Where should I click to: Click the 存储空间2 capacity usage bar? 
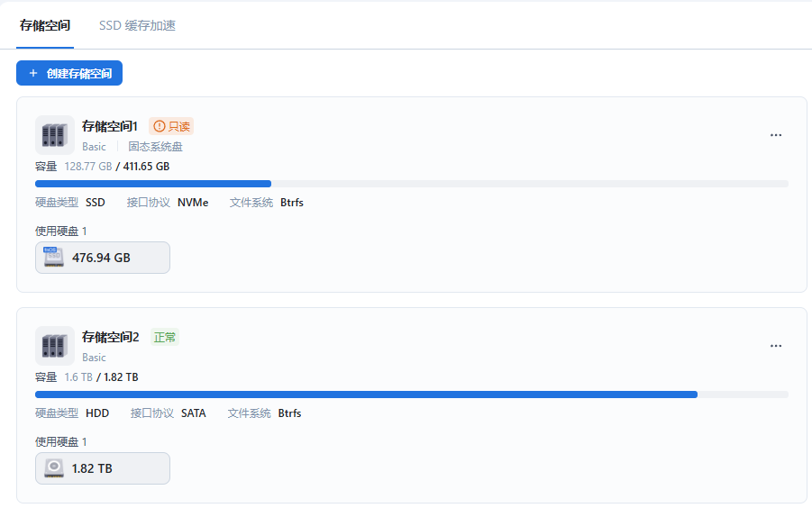click(411, 395)
